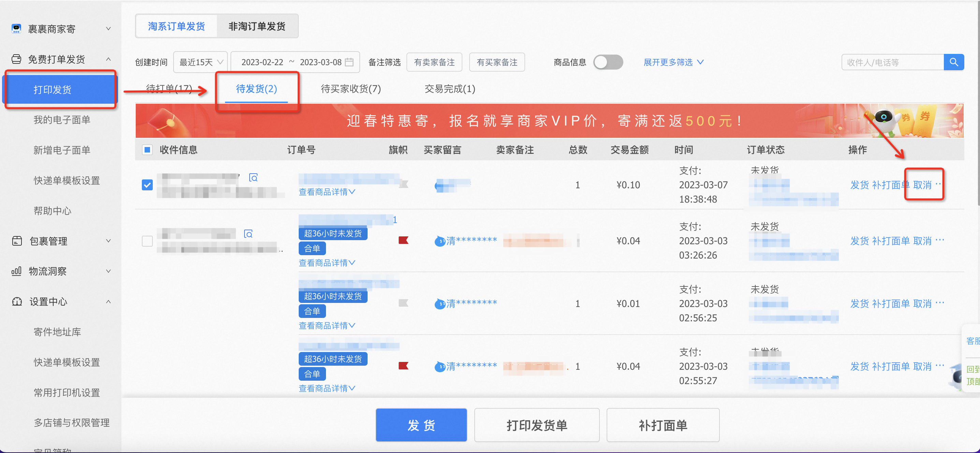Uncheck the checkbox of the ¥0.10 order
The image size is (980, 453).
[x=147, y=185]
